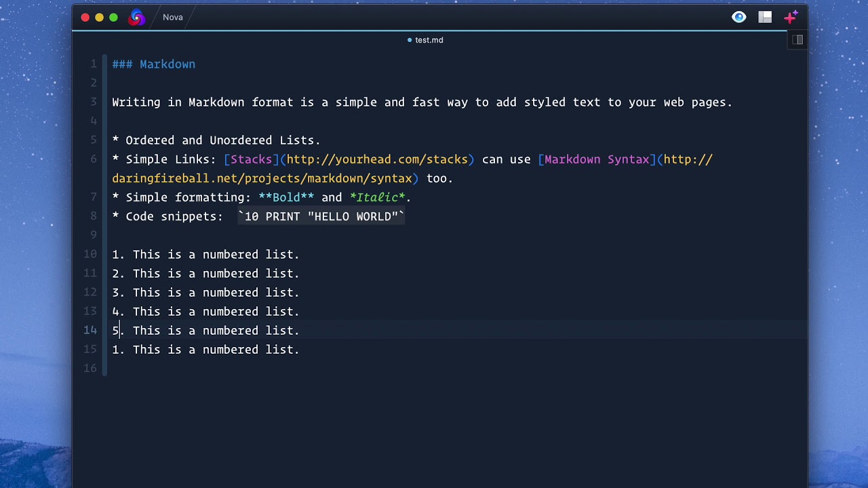868x488 pixels.
Task: Click "Code snippets:" text
Action: [174, 216]
